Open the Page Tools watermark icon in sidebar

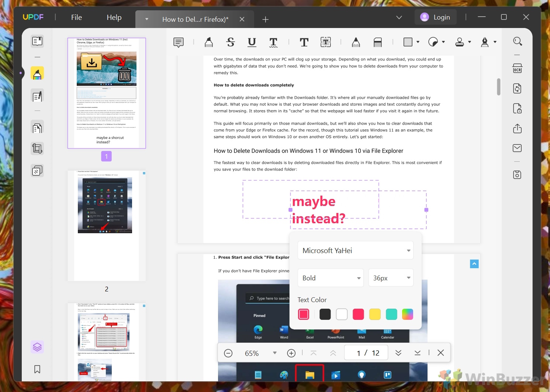click(37, 171)
